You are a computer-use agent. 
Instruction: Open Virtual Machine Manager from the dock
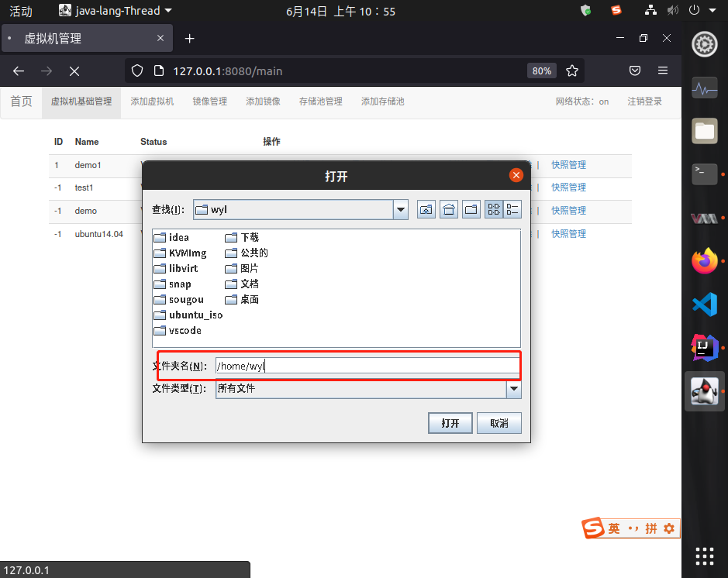click(x=704, y=218)
